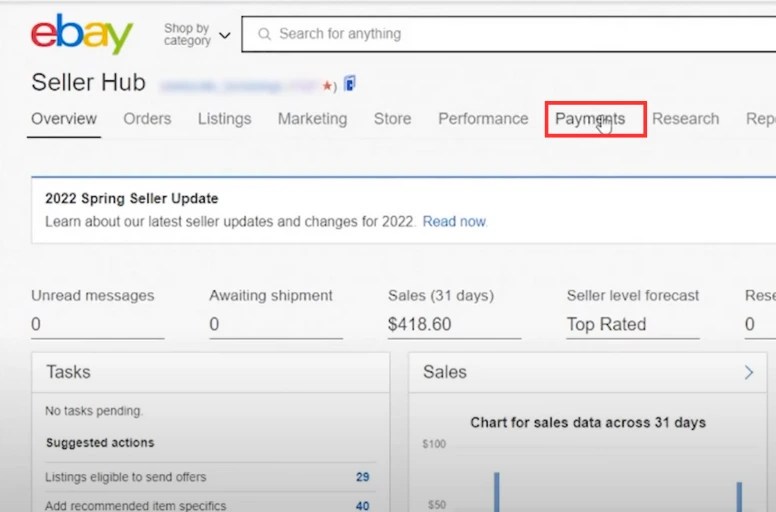The height and width of the screenshot is (512, 776).
Task: Click the $100 axis label on chart
Action: (434, 444)
